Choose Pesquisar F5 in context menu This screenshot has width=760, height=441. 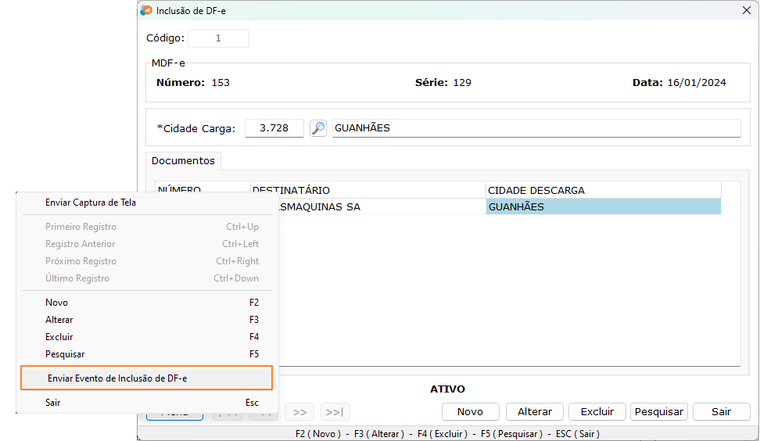146,354
